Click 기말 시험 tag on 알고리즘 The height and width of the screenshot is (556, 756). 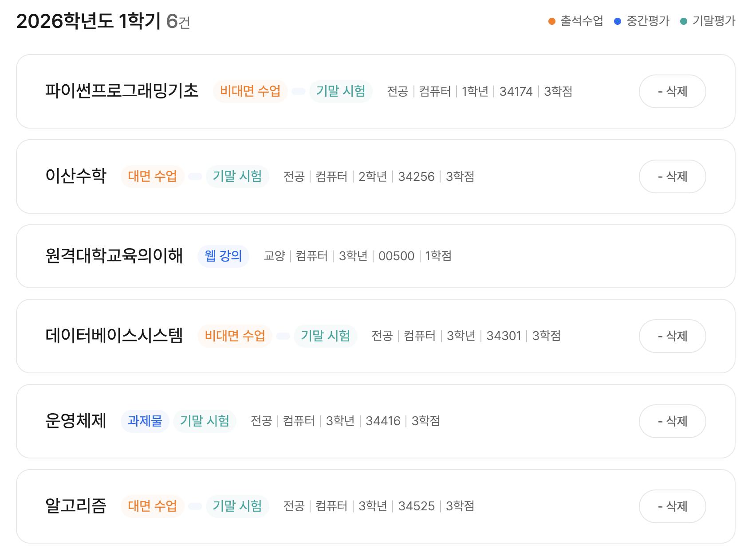click(x=237, y=506)
